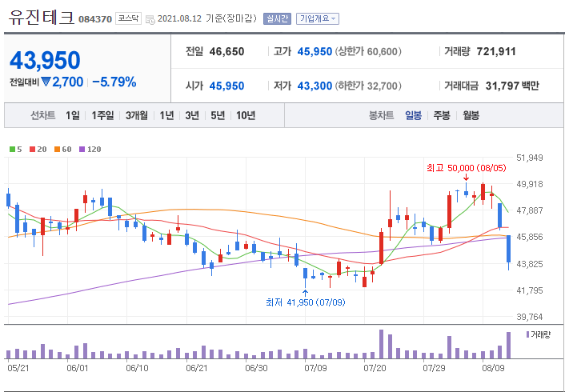565x392 pixels.
Task: Select the 3개월 line chart tab
Action: point(137,116)
